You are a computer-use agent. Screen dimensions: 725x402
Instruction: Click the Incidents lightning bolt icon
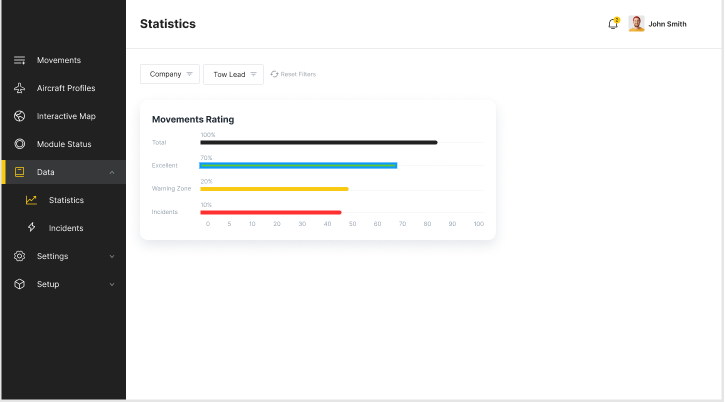coord(32,228)
